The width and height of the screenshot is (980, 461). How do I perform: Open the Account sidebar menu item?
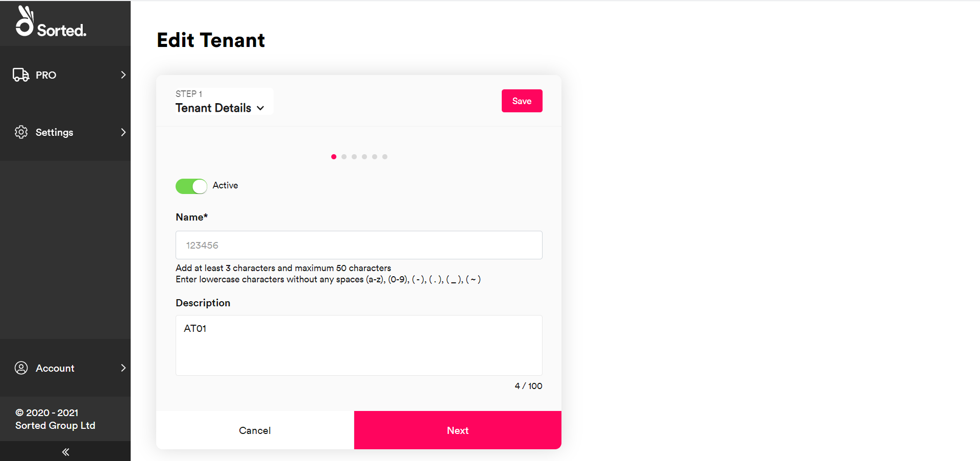click(65, 368)
